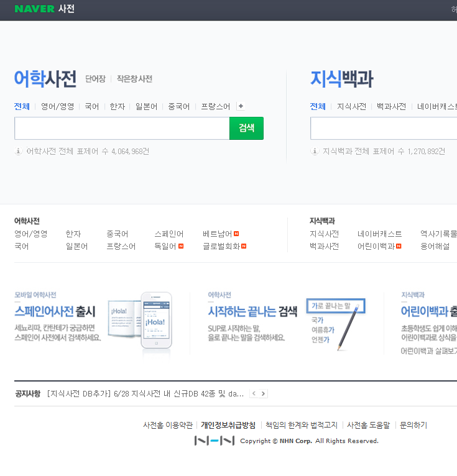Focus the 어학사전 search input field
The height and width of the screenshot is (476, 457).
coord(122,129)
